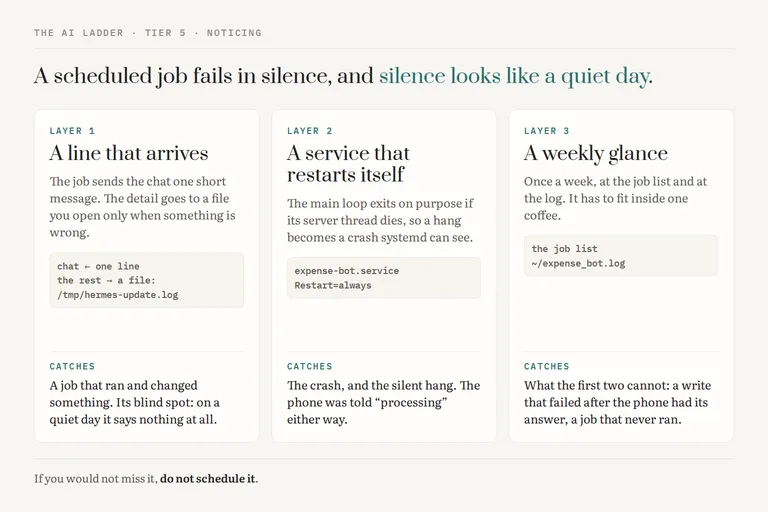Click the CATCHES label in Layer 1 card

[x=72, y=366]
